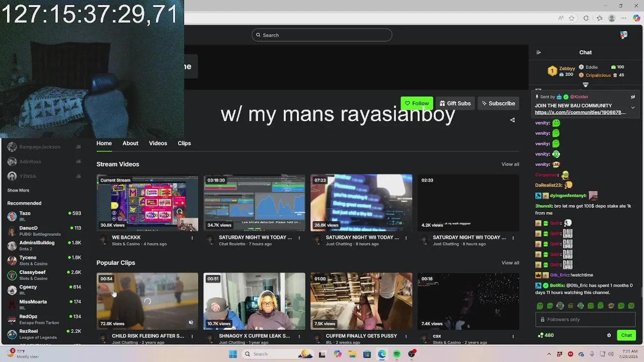Open the weather widget in taskbar
The height and width of the screenshot is (362, 644).
(x=23, y=354)
